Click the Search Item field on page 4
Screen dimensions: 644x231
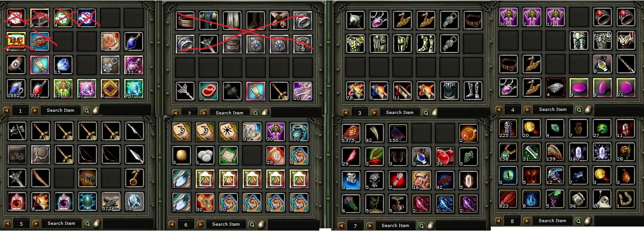552,109
